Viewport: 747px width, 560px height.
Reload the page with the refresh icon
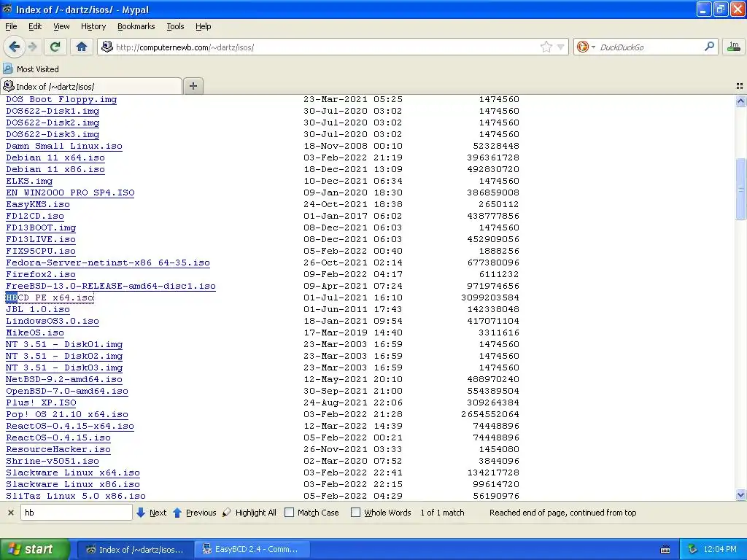pyautogui.click(x=55, y=47)
